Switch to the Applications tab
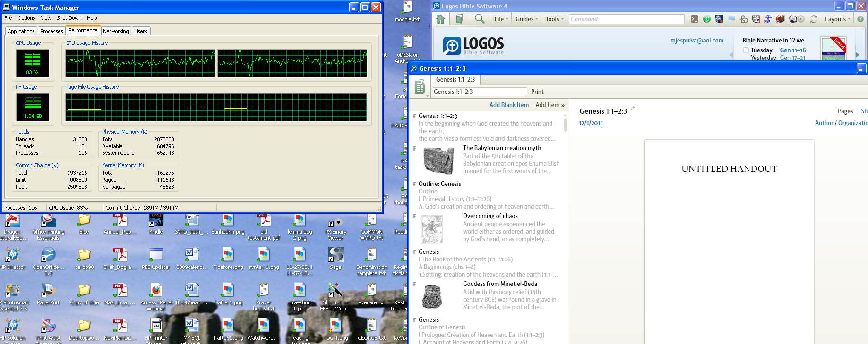 click(x=21, y=31)
